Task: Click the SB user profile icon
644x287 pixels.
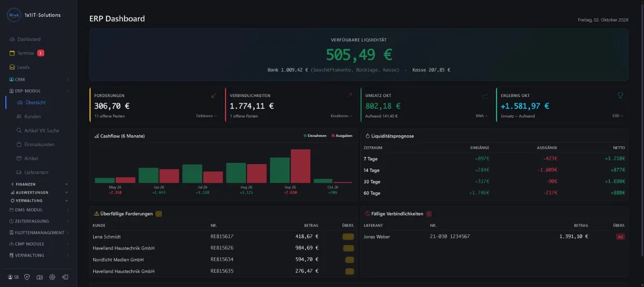Action: (x=13, y=277)
